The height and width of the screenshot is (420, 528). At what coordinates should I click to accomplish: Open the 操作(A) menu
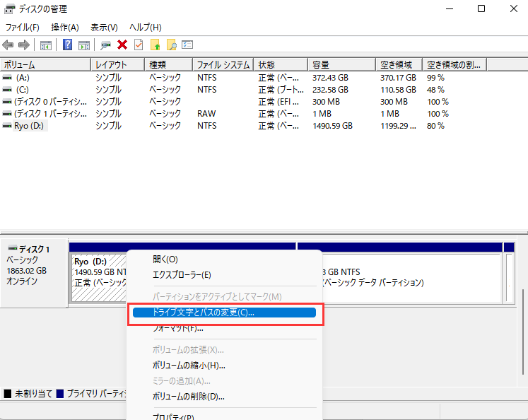65,27
